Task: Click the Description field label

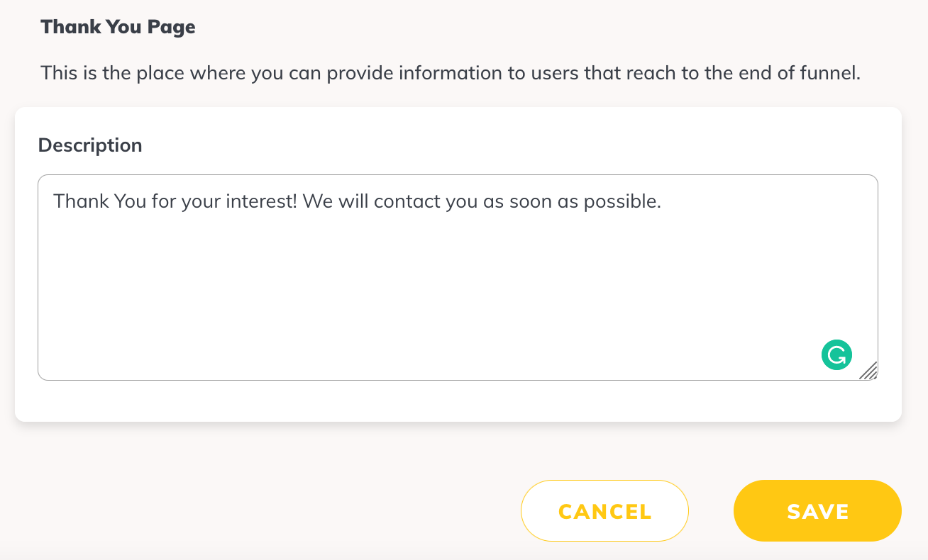Action: [x=90, y=145]
